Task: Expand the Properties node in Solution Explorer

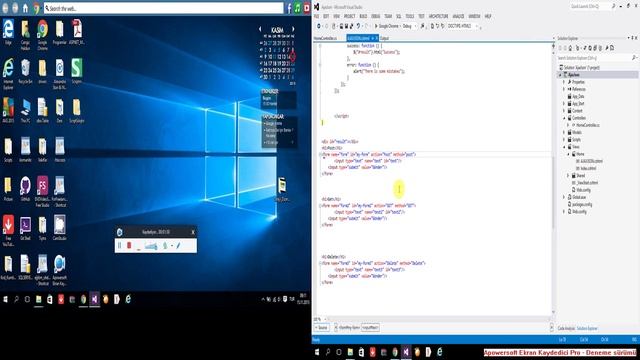Action: pyautogui.click(x=564, y=82)
